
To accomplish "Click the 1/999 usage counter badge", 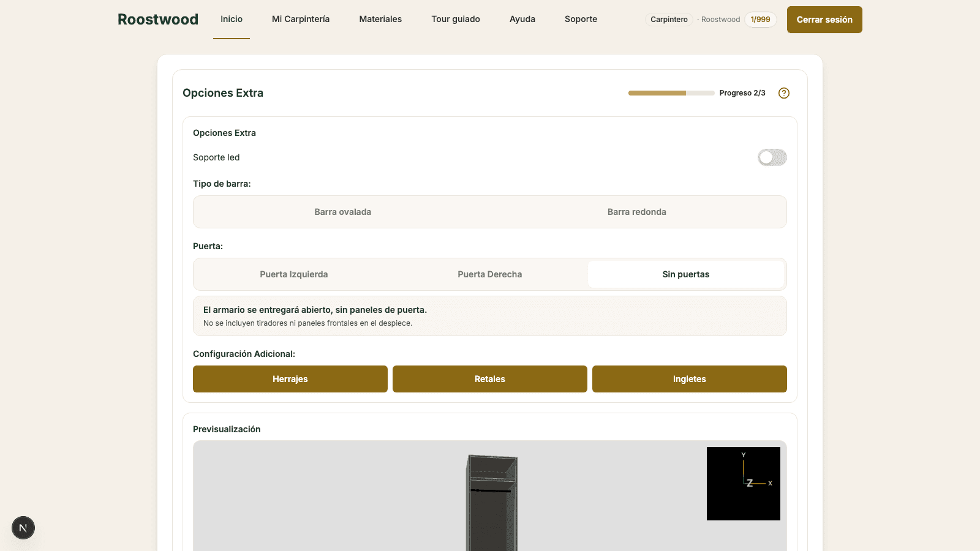I will (761, 20).
